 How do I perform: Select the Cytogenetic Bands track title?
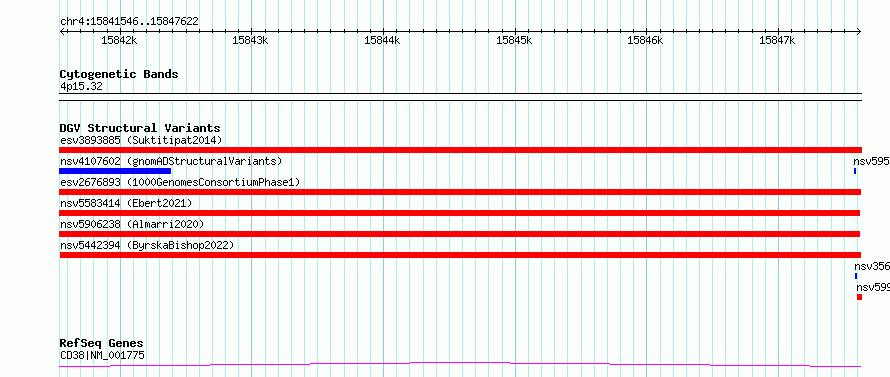[119, 74]
